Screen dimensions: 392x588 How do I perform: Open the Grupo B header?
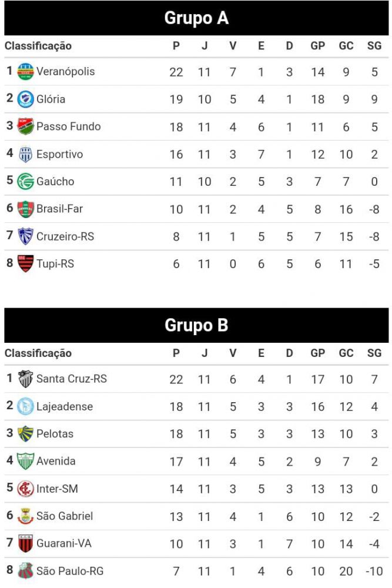tap(196, 325)
